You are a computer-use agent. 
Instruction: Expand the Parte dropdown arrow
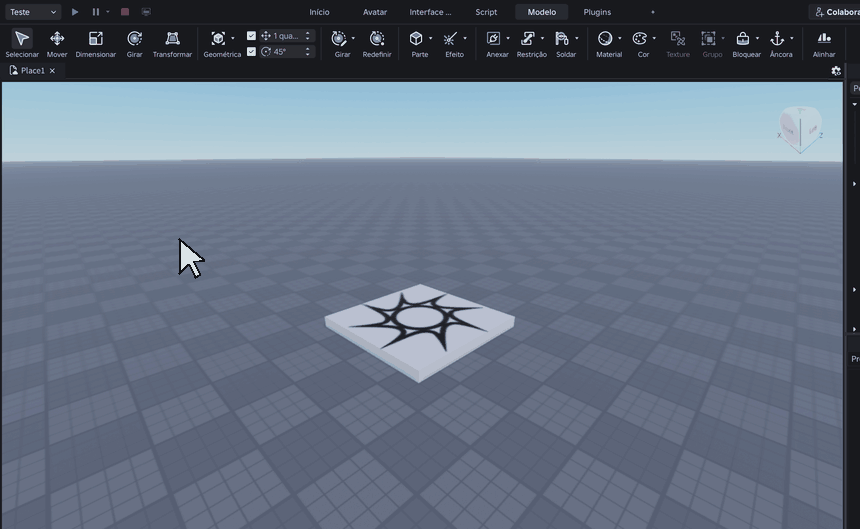431,38
